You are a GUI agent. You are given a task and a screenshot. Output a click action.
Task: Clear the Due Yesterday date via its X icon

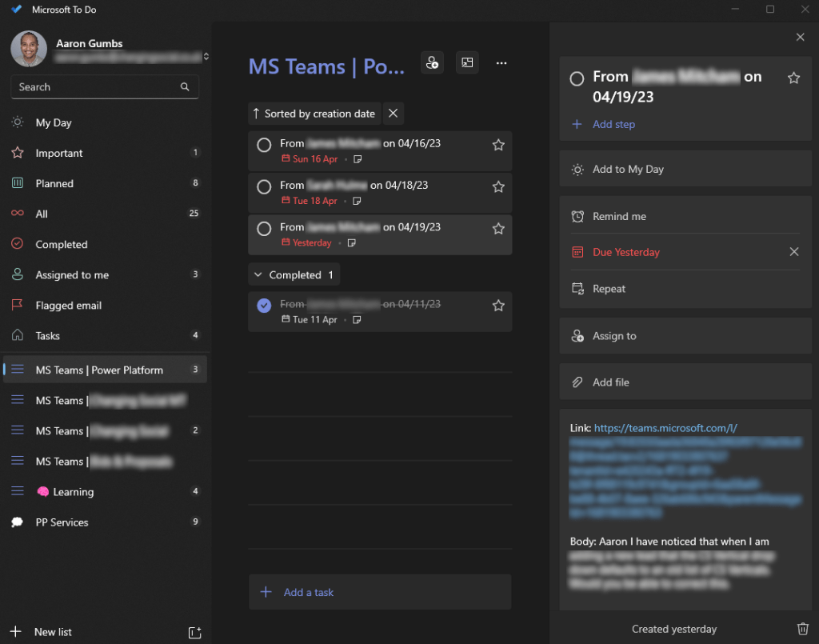793,251
